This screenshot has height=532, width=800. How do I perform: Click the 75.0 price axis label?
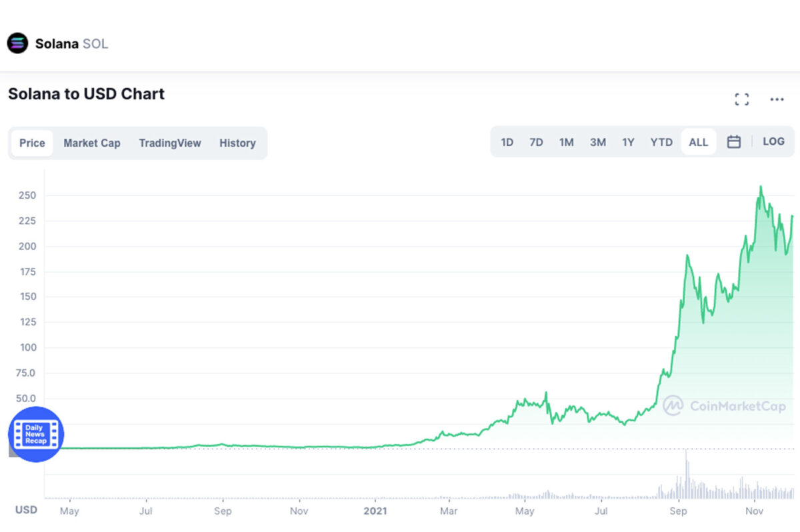(26, 373)
